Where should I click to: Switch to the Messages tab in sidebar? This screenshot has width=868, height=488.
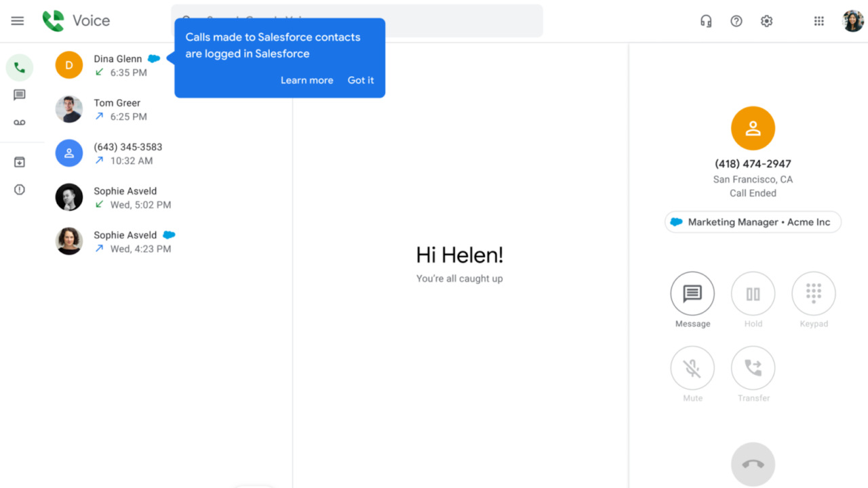(x=20, y=96)
